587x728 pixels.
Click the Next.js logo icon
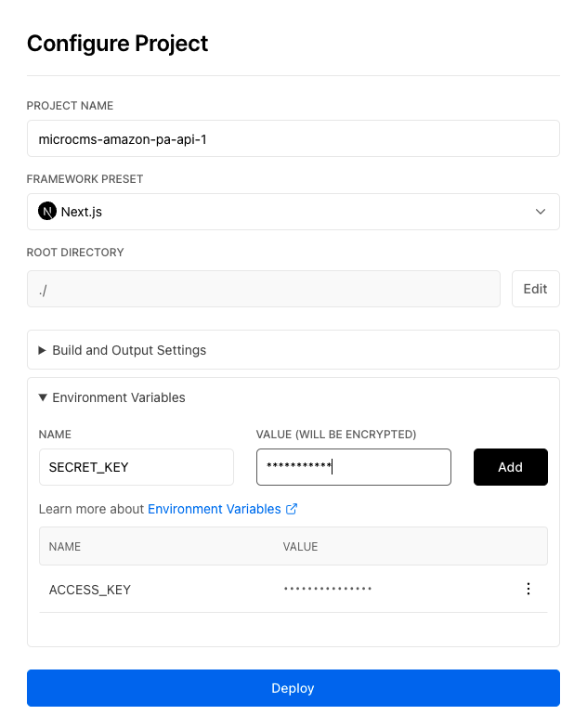(x=47, y=212)
